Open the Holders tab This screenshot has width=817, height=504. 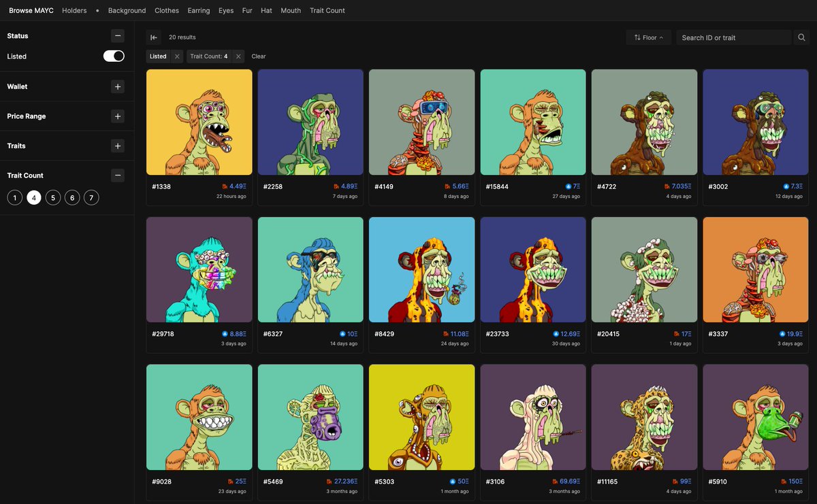coord(74,10)
